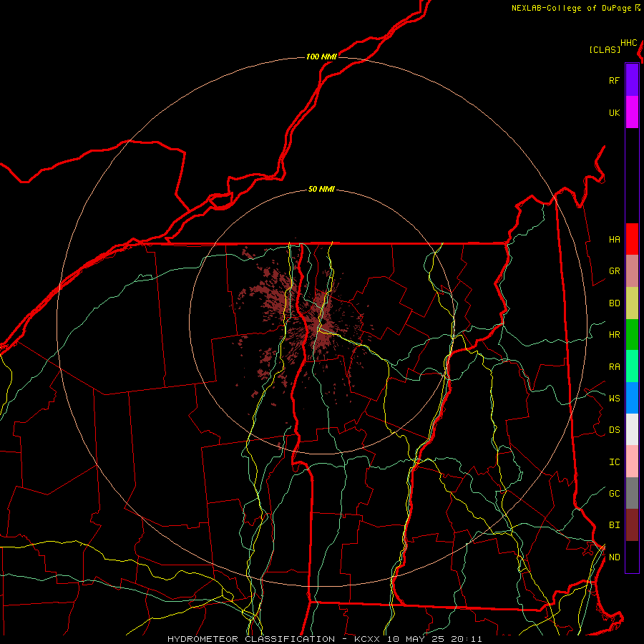Click 'HYDROMETEOR CLASSIFICATION' title text
644x644 pixels.
click(251, 639)
